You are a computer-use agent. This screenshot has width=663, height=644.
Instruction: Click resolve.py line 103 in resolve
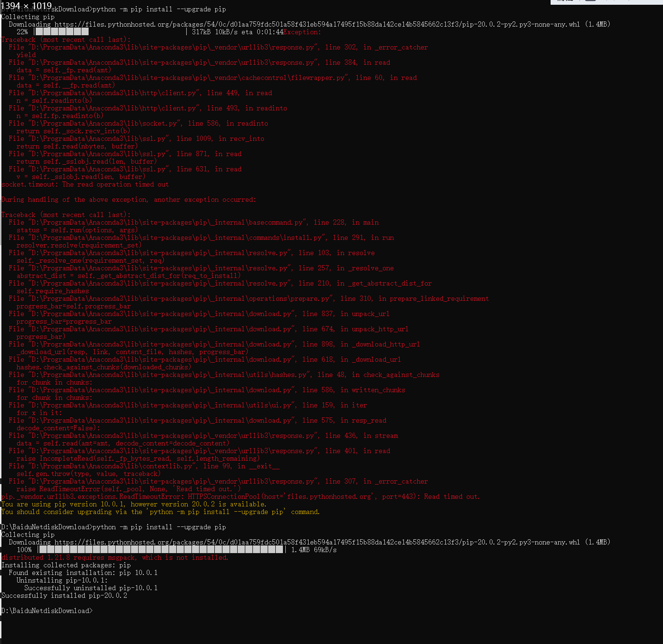click(191, 253)
